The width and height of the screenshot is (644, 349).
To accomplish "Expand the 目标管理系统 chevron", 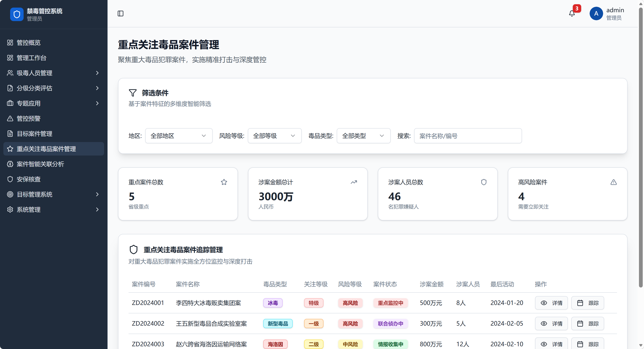I will pyautogui.click(x=97, y=194).
